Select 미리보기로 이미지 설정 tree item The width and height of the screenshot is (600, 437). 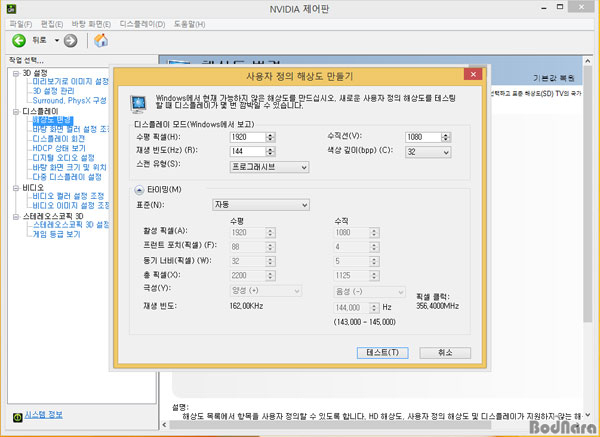[x=71, y=82]
